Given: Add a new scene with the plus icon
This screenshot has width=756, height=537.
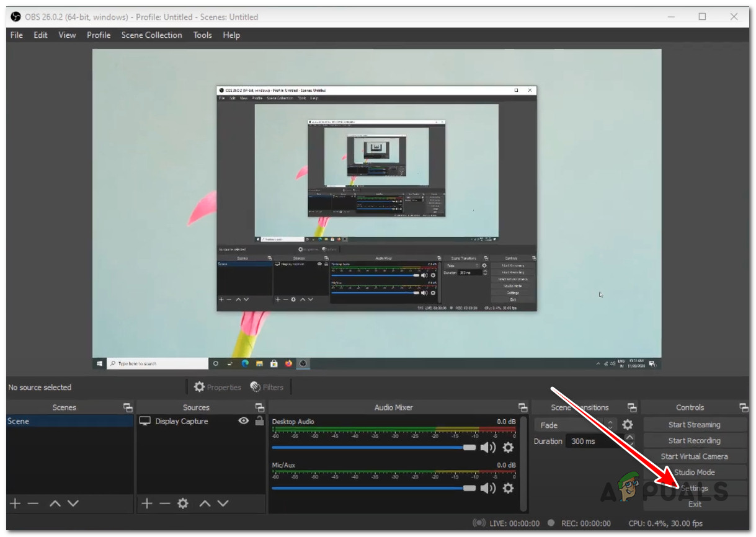Looking at the screenshot, I should click(x=16, y=504).
